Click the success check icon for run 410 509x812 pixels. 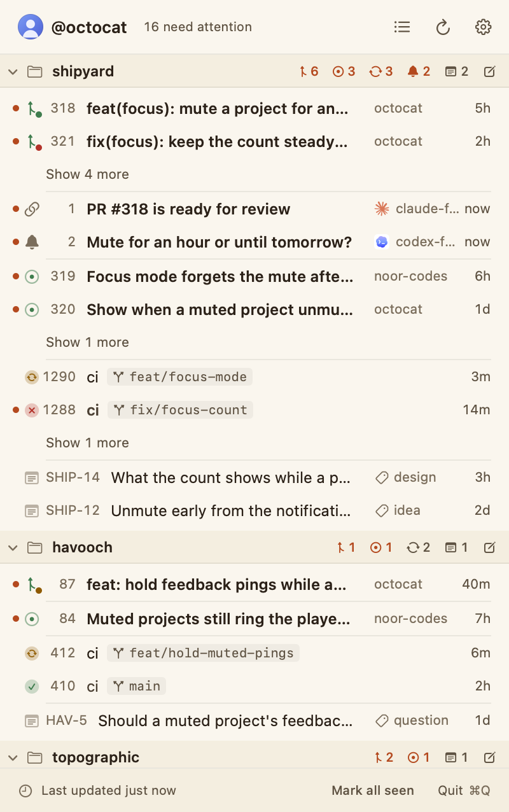32,687
